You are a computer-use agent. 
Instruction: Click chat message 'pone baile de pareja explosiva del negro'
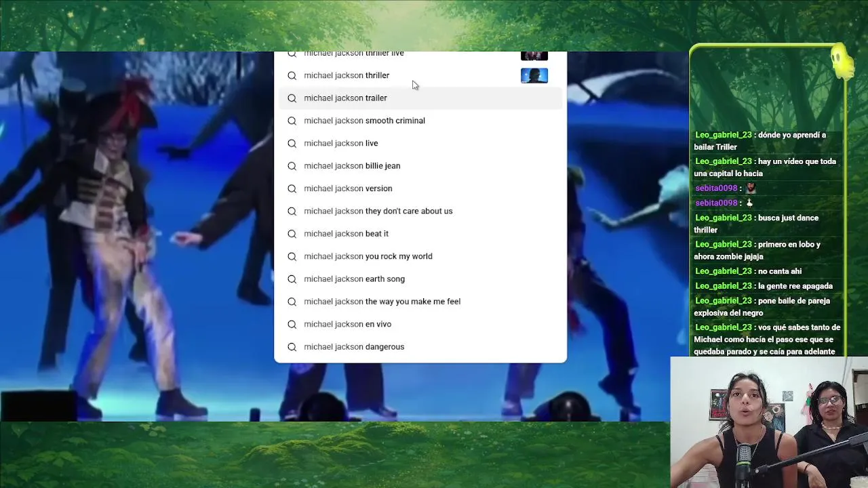pyautogui.click(x=762, y=306)
